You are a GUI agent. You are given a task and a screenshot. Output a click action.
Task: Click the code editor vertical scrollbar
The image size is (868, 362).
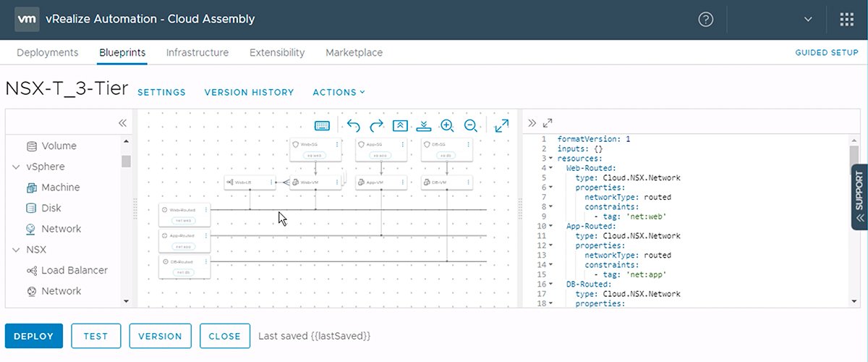click(x=854, y=217)
